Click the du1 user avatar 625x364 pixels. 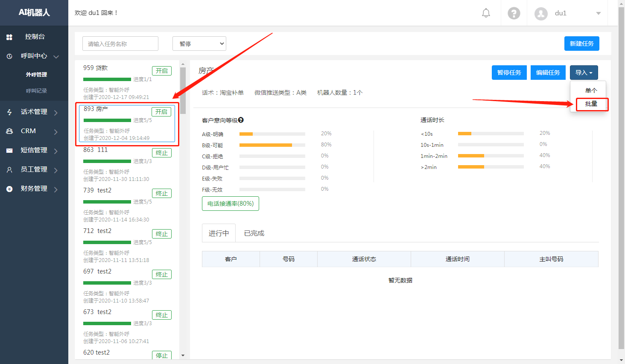tap(541, 14)
